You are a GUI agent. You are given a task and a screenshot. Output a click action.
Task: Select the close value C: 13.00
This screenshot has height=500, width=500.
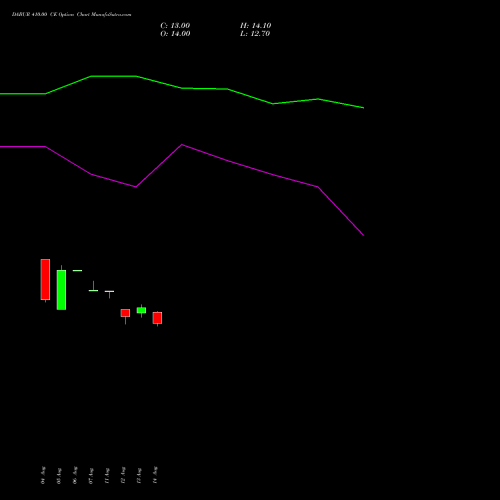(175, 26)
